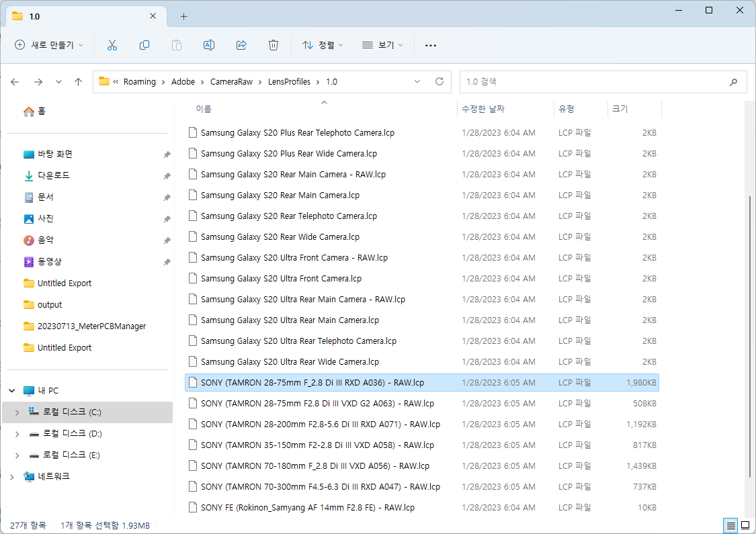Unpin Desktop (바탕 화면) using its pin icon
Viewport: 756px width, 534px height.
coord(167,154)
